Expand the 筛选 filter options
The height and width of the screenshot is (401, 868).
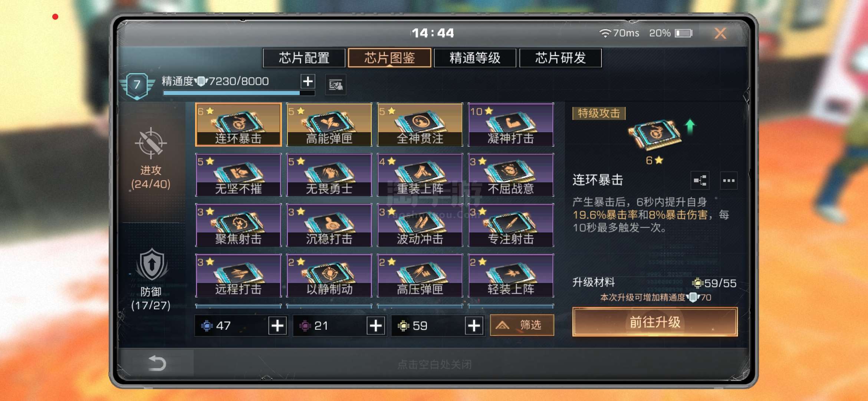pyautogui.click(x=522, y=325)
